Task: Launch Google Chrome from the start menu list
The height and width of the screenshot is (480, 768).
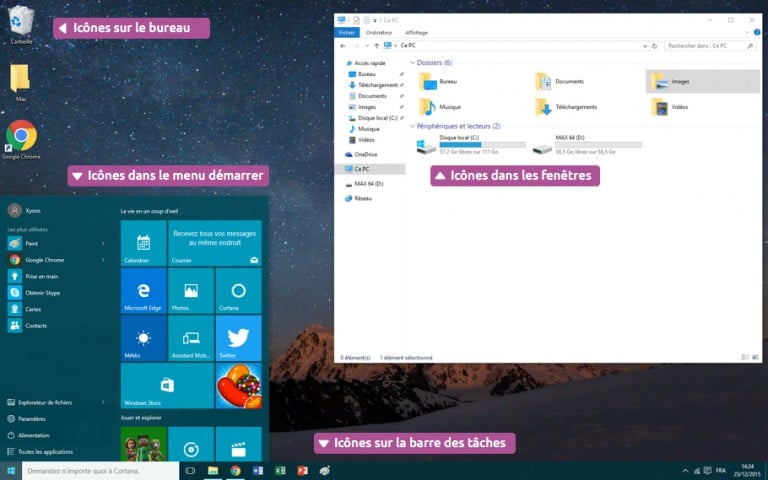Action: tap(54, 260)
